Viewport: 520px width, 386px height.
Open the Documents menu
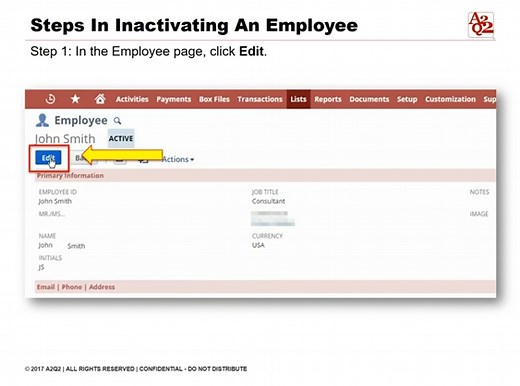click(x=369, y=99)
